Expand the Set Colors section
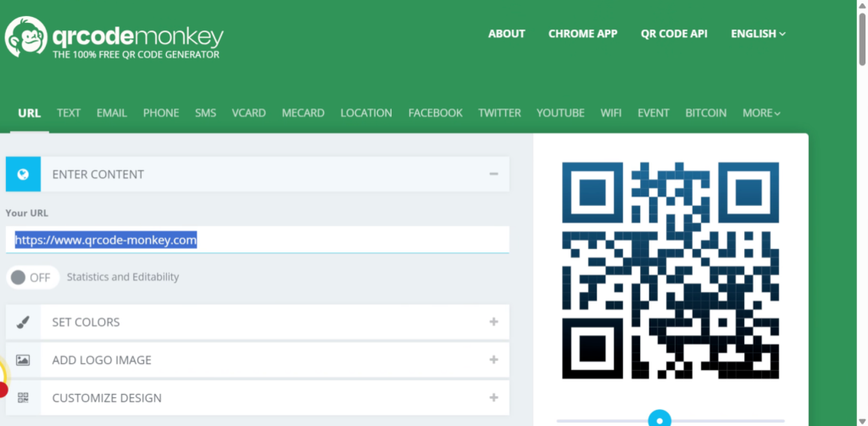 (493, 322)
